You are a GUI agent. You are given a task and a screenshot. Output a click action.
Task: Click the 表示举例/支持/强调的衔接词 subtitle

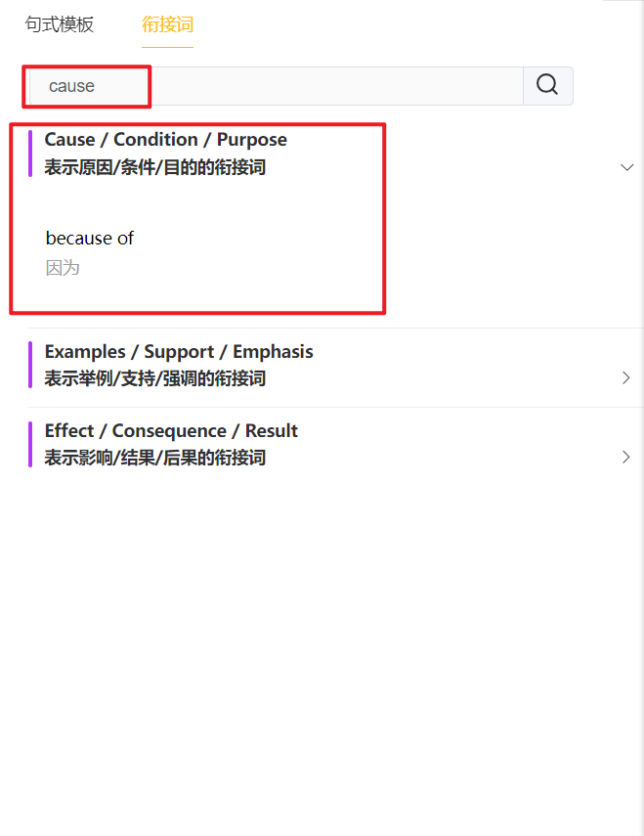coord(155,378)
